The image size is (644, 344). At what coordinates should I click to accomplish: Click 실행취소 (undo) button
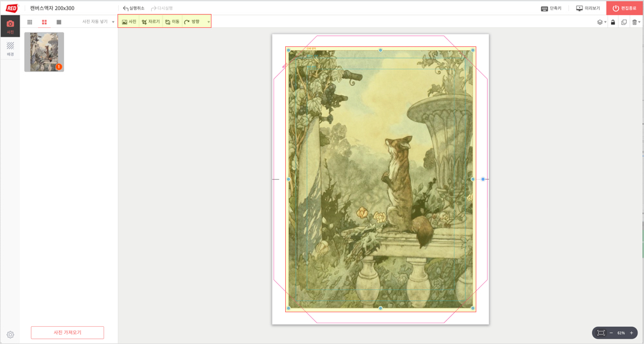(134, 8)
